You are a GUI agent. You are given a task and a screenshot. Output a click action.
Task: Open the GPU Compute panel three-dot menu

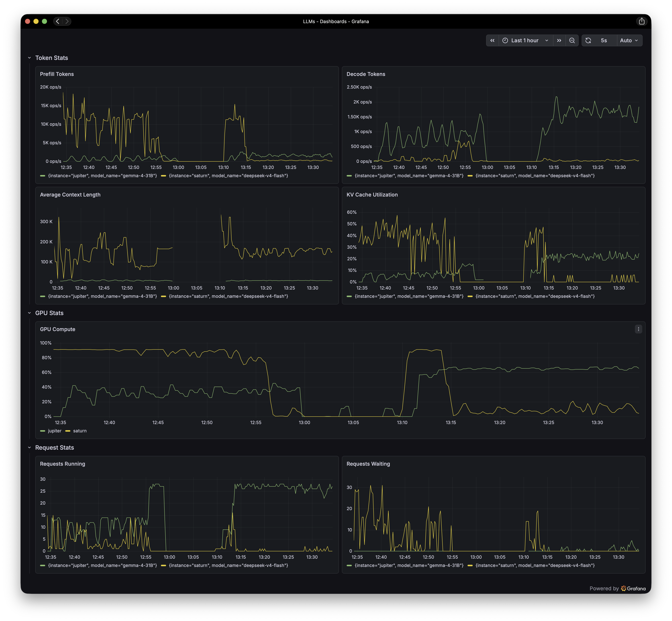click(638, 329)
